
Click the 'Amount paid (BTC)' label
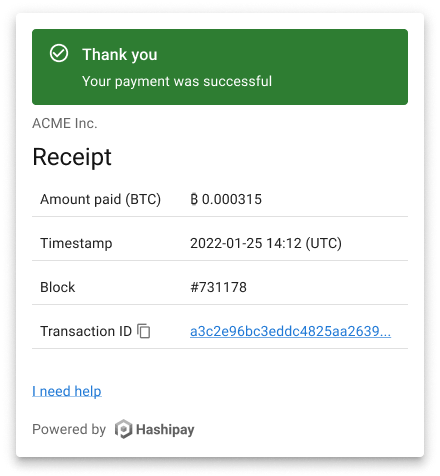point(100,199)
